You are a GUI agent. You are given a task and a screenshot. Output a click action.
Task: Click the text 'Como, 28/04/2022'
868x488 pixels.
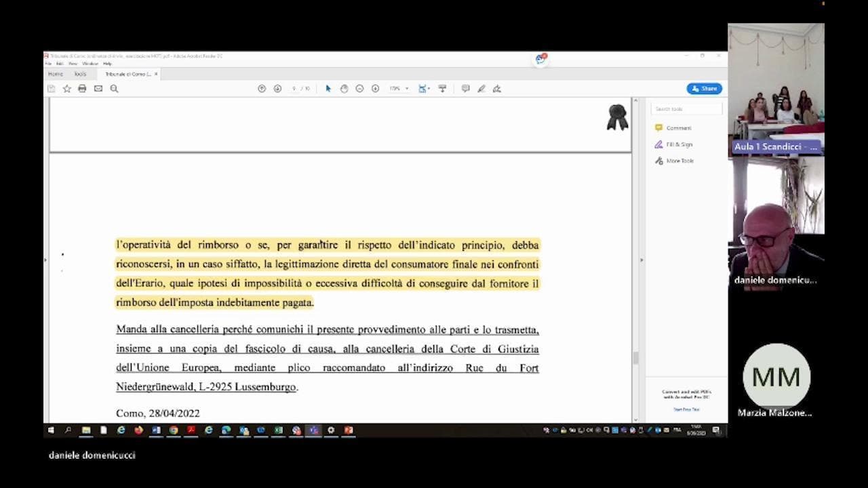click(158, 413)
